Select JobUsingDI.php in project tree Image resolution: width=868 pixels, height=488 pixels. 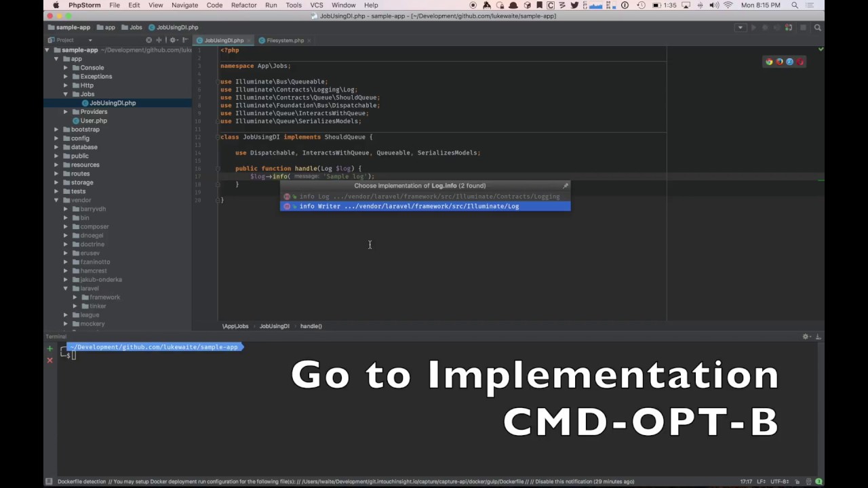(113, 103)
